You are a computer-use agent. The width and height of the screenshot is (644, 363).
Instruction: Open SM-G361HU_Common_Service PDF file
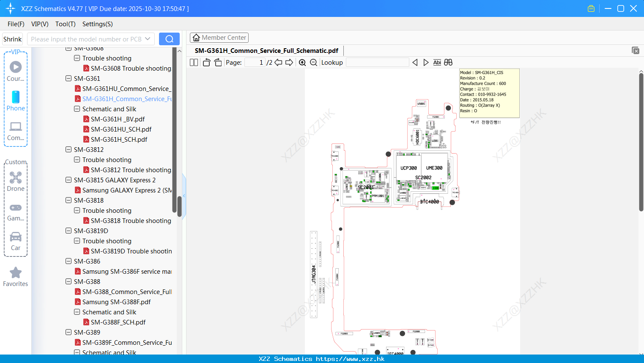pos(123,88)
